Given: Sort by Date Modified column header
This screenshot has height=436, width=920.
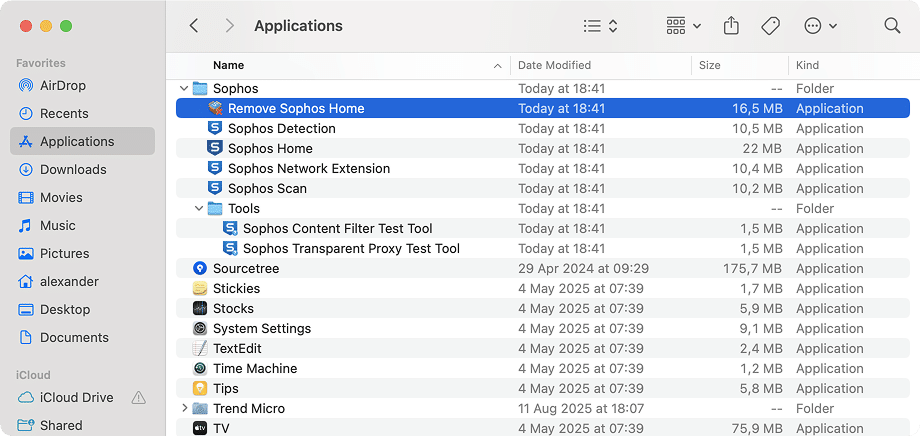Looking at the screenshot, I should click(555, 65).
